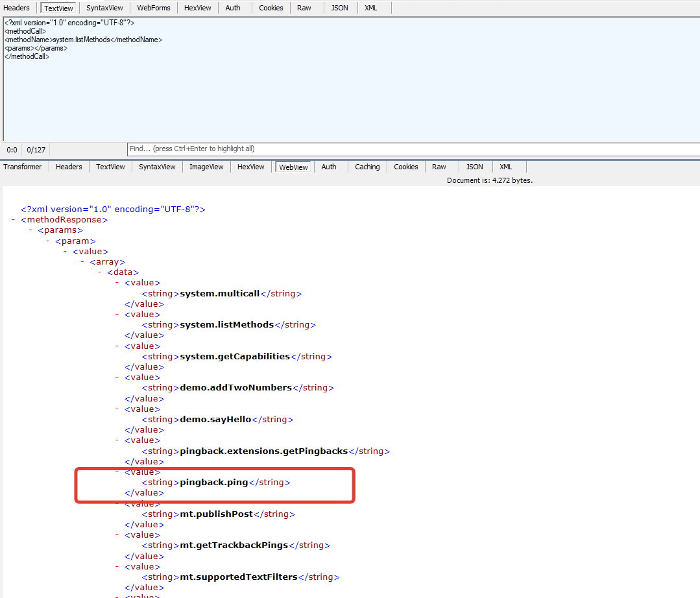Open the request Cookies tab
This screenshot has height=598, width=700.
(271, 8)
